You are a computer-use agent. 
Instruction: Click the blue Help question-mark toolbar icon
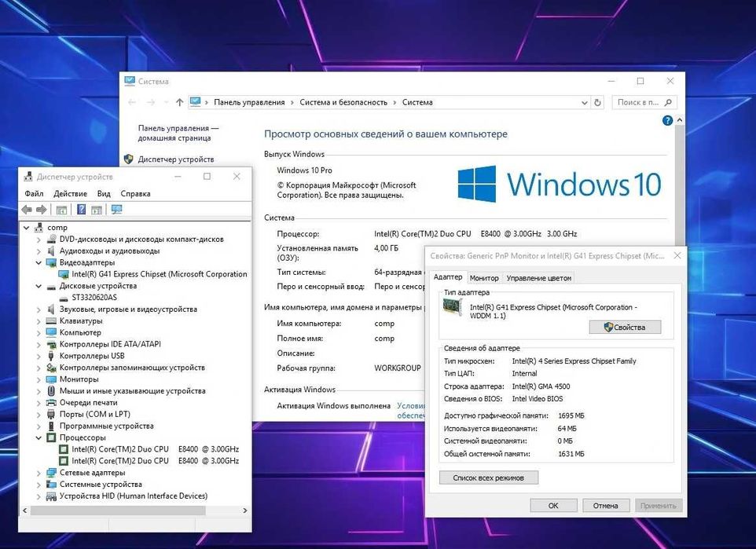(x=82, y=209)
